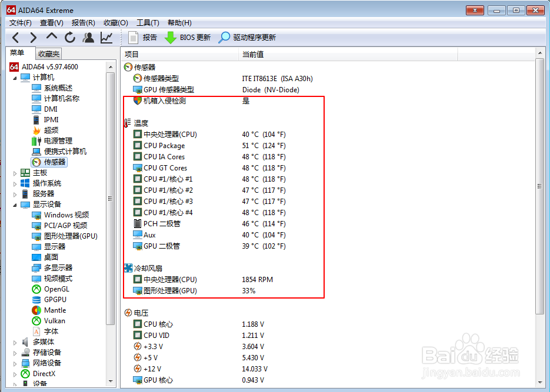Image resolution: width=550 pixels, height=392 pixels.
Task: Go forward with the right arrow icon
Action: point(33,37)
